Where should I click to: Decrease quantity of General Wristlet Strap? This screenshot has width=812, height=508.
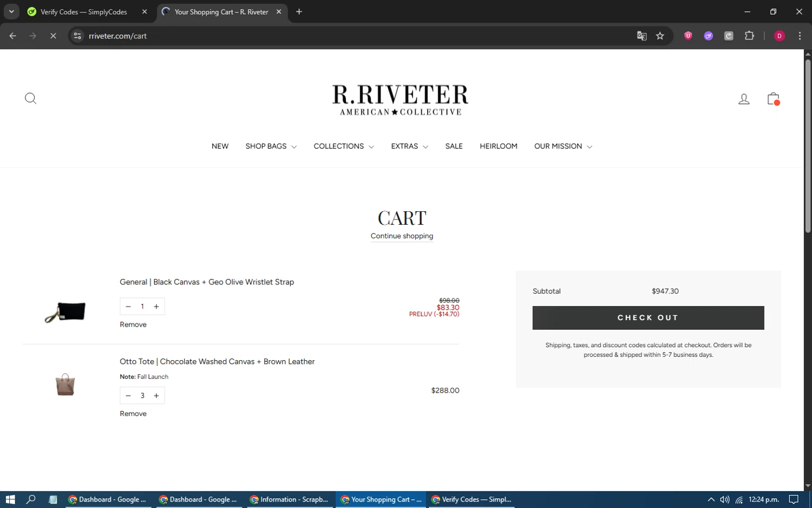128,307
